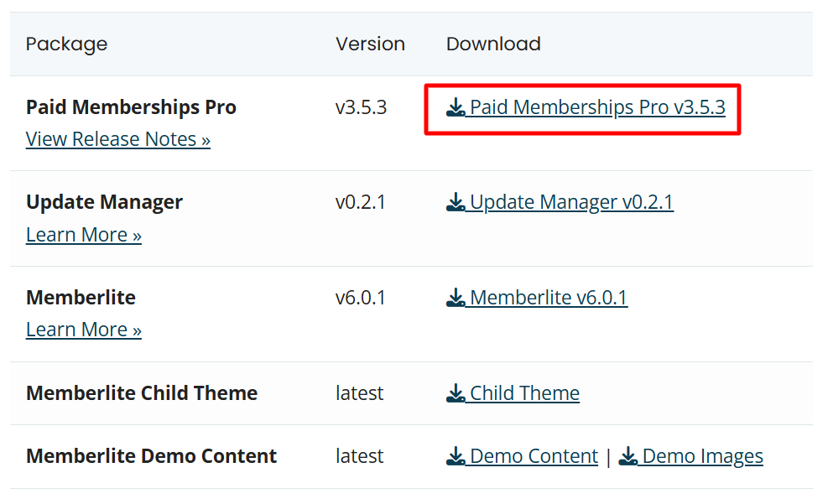828x504 pixels.
Task: Select the bold Memberlite package name
Action: point(81,298)
